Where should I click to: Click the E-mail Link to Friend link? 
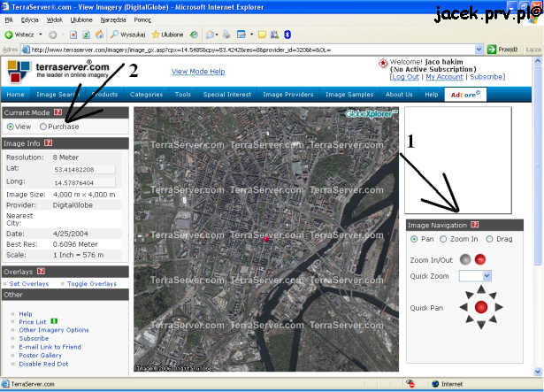(50, 347)
